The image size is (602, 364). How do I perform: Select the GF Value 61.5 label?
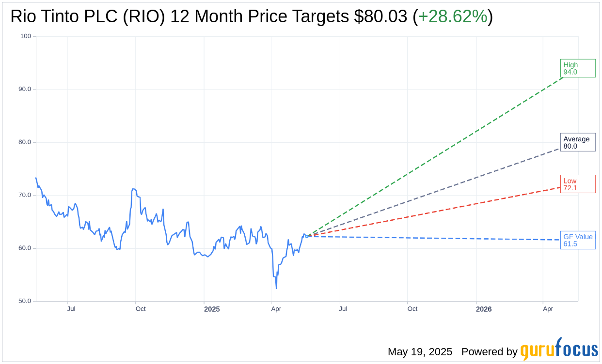pyautogui.click(x=578, y=240)
